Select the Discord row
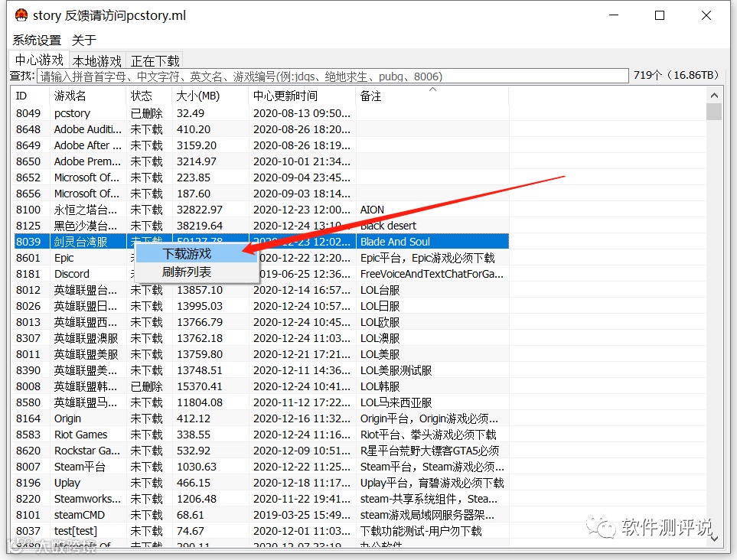 [x=261, y=274]
